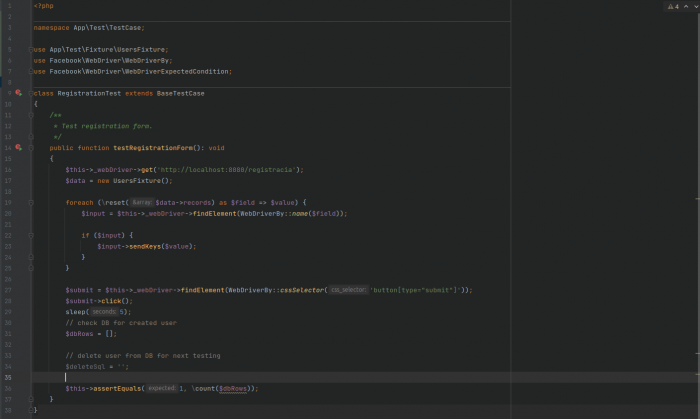Click findElement call on line 27

click(x=202, y=290)
